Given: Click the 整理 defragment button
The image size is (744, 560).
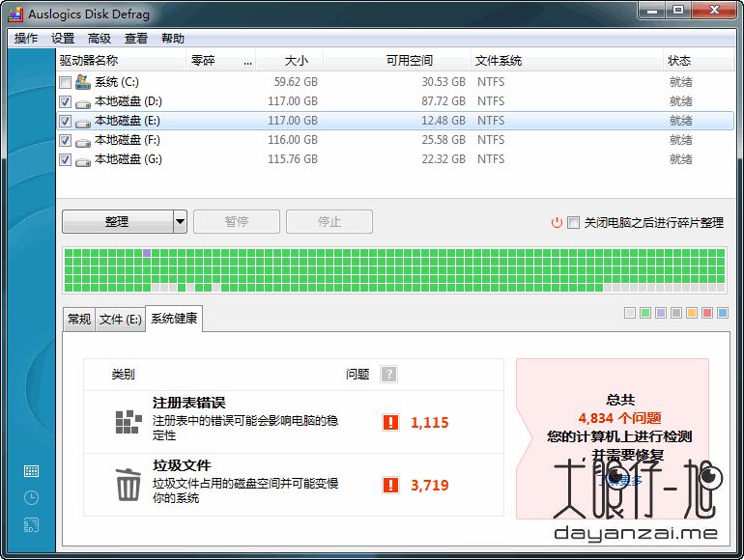Looking at the screenshot, I should pyautogui.click(x=118, y=221).
